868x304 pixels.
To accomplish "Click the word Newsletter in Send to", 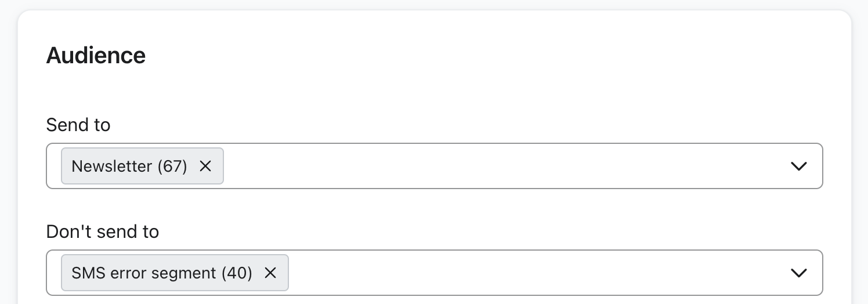I will click(111, 167).
